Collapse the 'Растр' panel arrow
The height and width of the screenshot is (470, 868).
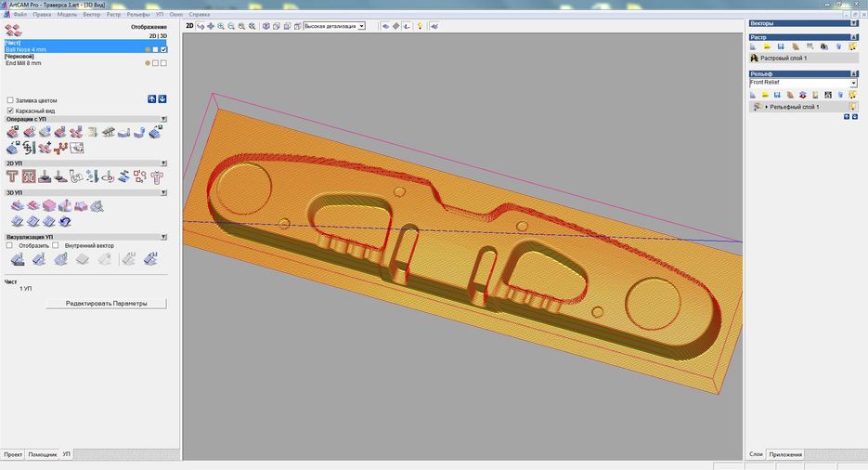point(854,37)
